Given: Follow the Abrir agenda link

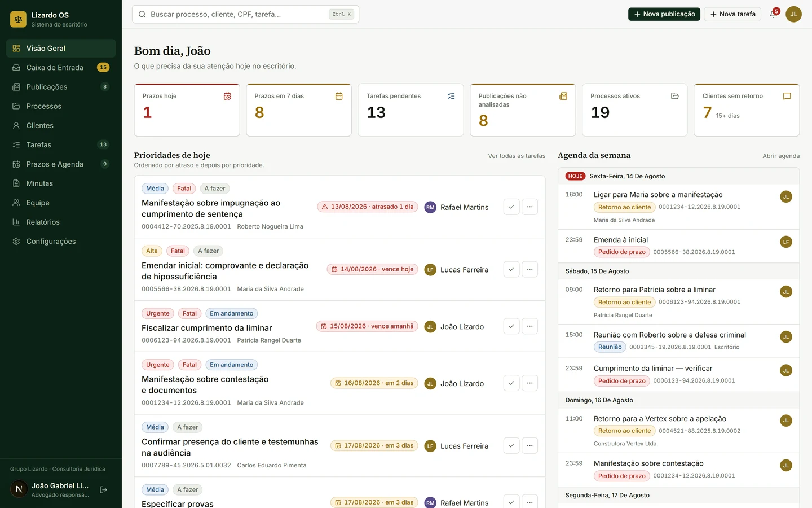Looking at the screenshot, I should 781,156.
